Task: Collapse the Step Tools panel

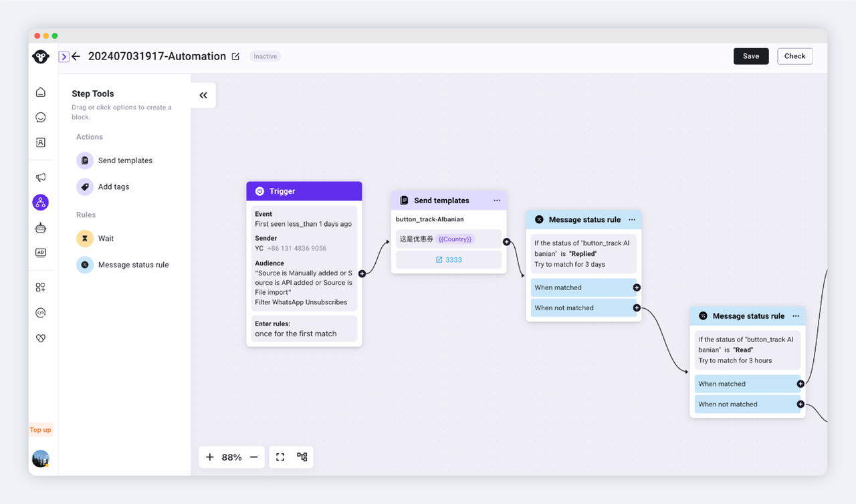Action: [203, 96]
